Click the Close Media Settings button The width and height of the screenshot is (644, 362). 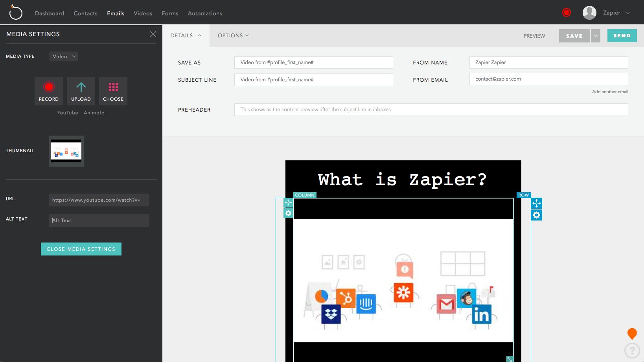(81, 249)
